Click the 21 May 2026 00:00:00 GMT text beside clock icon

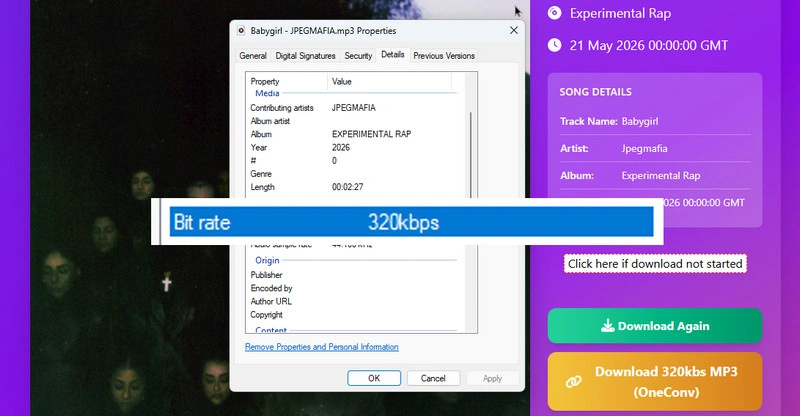pyautogui.click(x=649, y=45)
